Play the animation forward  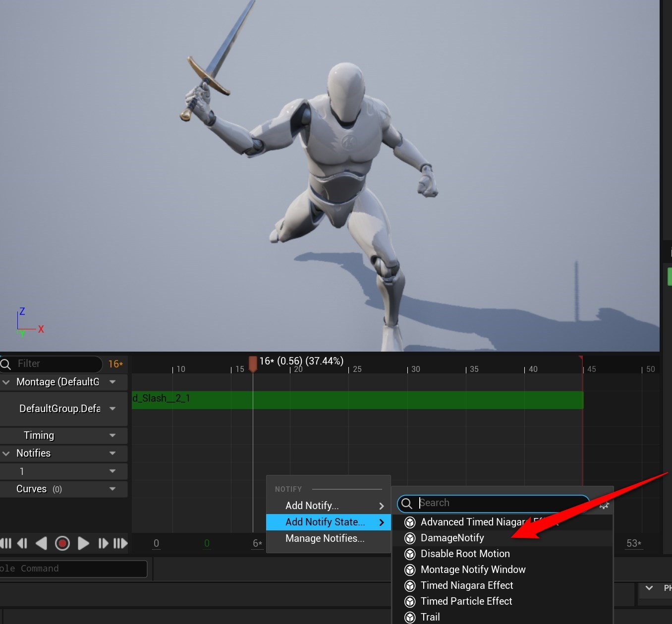[83, 543]
